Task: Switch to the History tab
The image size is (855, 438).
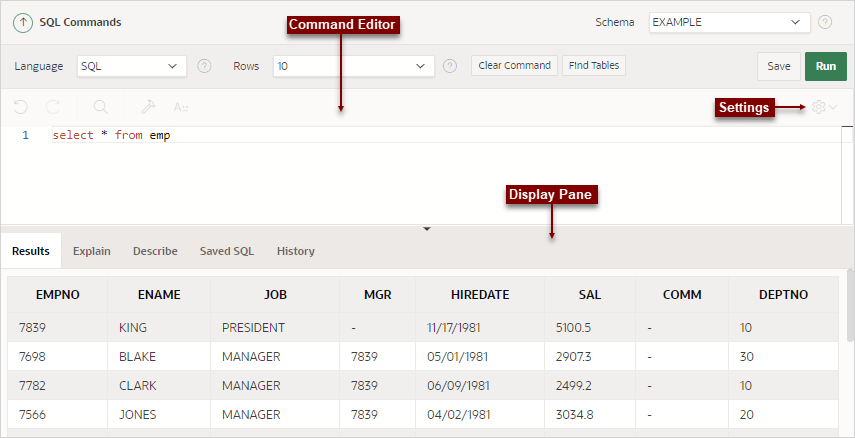Action: click(x=296, y=251)
